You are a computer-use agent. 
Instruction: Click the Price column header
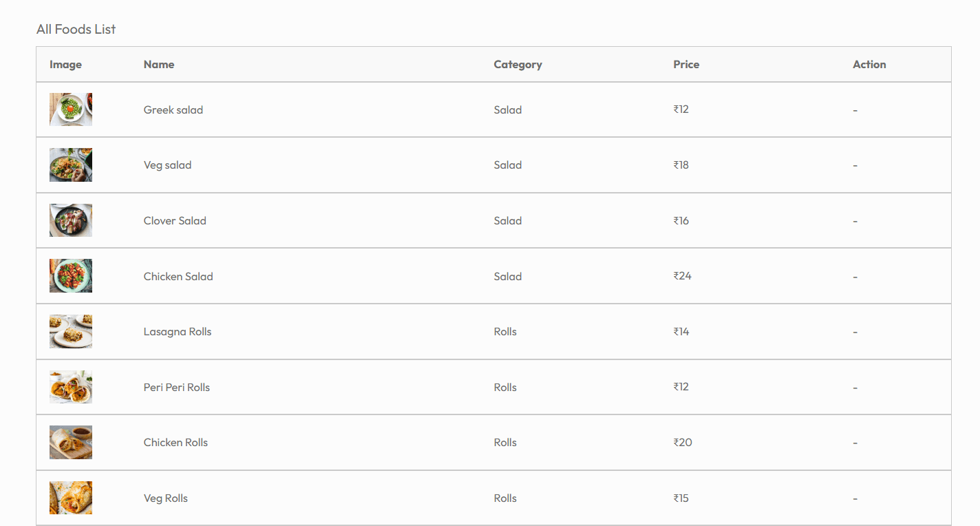(x=686, y=65)
